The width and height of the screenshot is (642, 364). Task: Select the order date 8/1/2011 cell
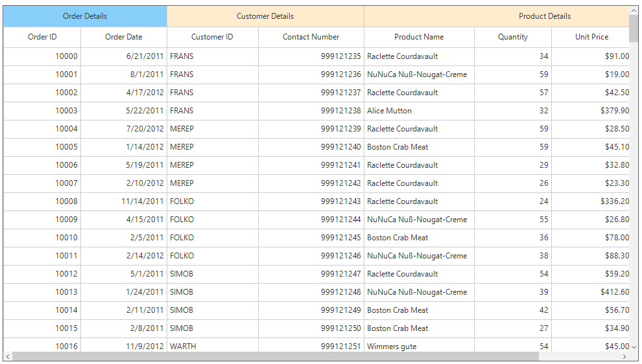(x=124, y=74)
